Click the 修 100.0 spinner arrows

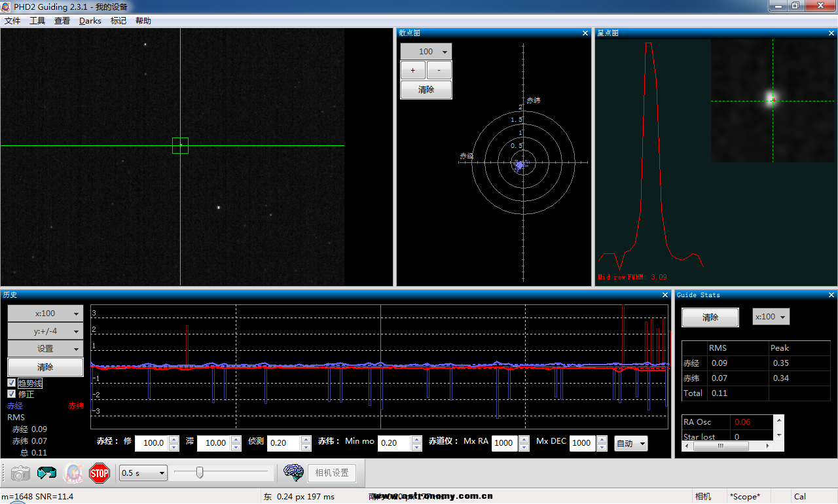tap(173, 443)
